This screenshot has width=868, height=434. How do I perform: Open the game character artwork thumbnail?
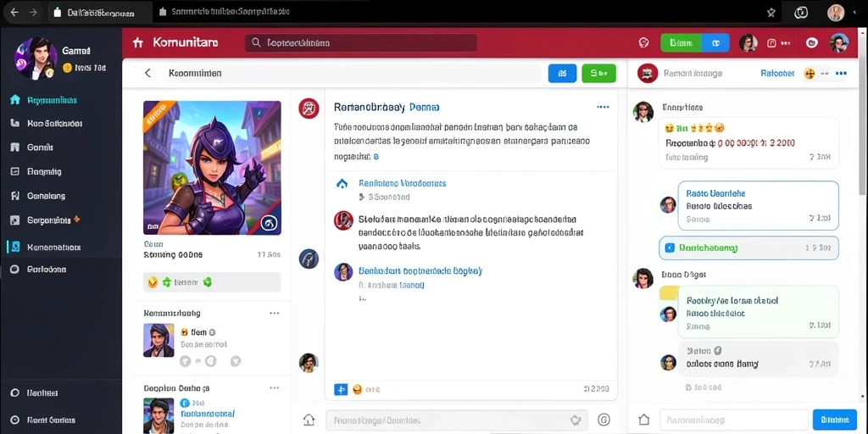tap(212, 168)
